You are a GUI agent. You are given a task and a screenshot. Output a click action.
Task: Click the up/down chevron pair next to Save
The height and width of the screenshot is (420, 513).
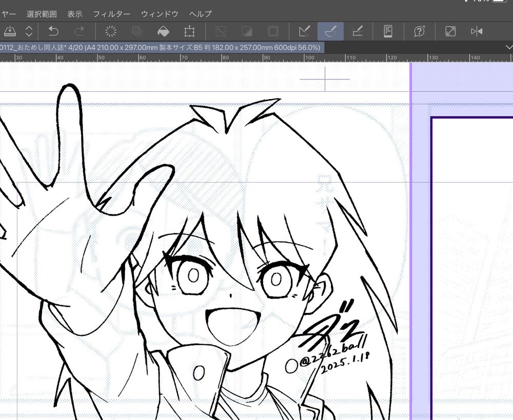(x=29, y=31)
